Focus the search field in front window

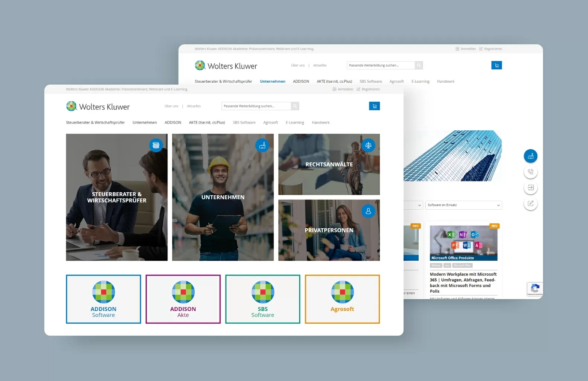256,106
